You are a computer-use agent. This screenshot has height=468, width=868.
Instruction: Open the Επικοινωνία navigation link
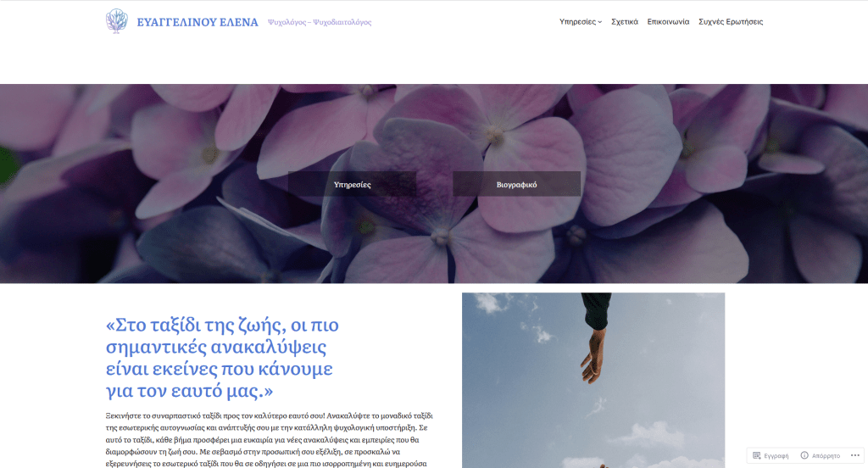668,21
